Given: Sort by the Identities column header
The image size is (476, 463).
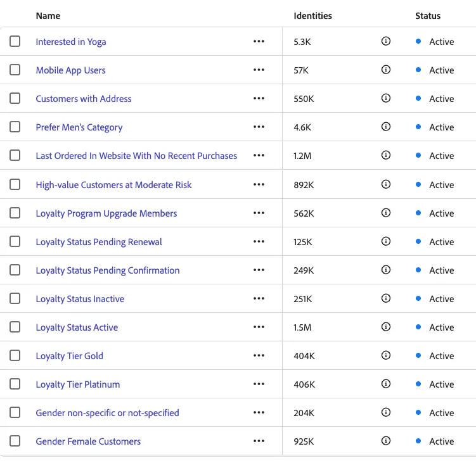Looking at the screenshot, I should (x=312, y=16).
